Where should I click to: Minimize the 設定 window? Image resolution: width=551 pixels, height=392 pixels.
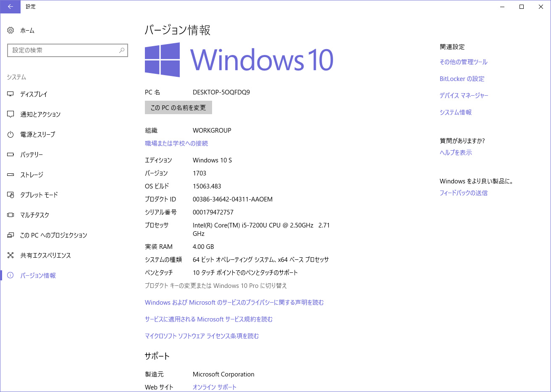tap(502, 7)
